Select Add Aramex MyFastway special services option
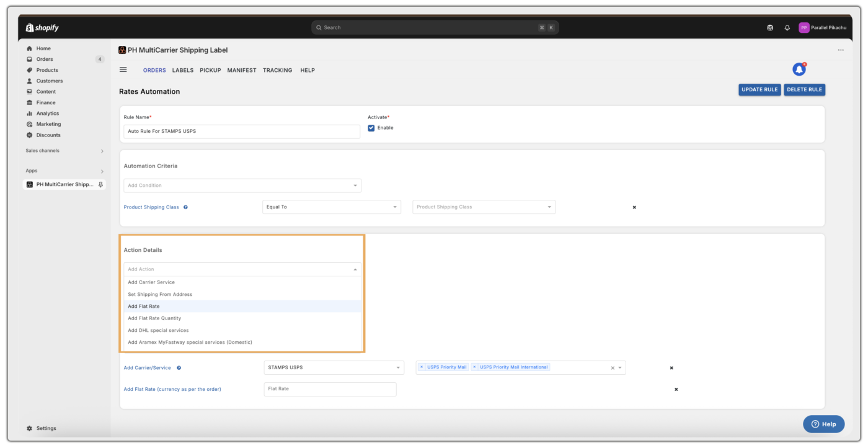The image size is (868, 448). point(242,343)
